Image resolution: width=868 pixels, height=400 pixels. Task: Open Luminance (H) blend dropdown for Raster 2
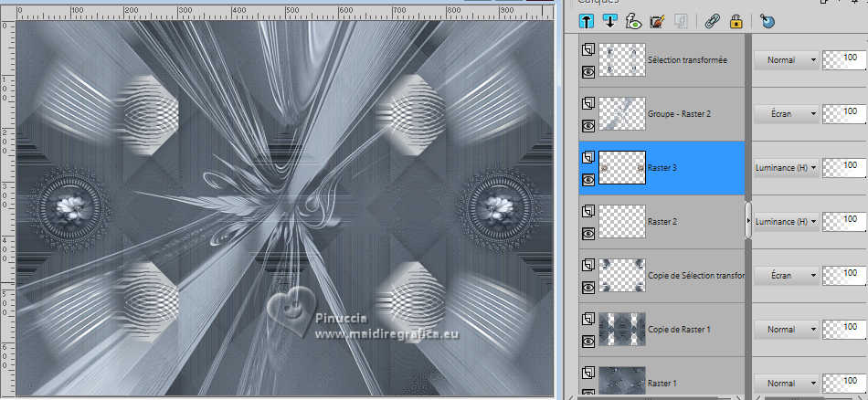click(786, 221)
